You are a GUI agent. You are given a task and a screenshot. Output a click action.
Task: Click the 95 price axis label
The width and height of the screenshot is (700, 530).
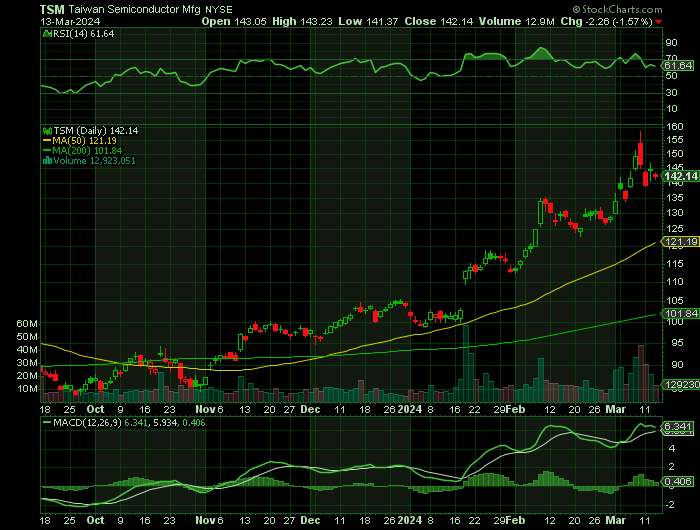[678, 343]
